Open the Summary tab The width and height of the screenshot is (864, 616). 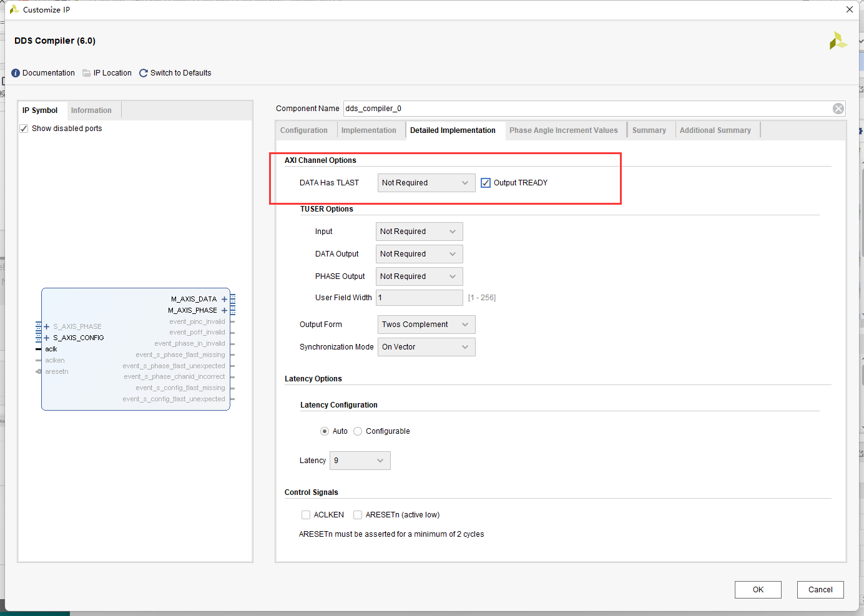click(649, 130)
